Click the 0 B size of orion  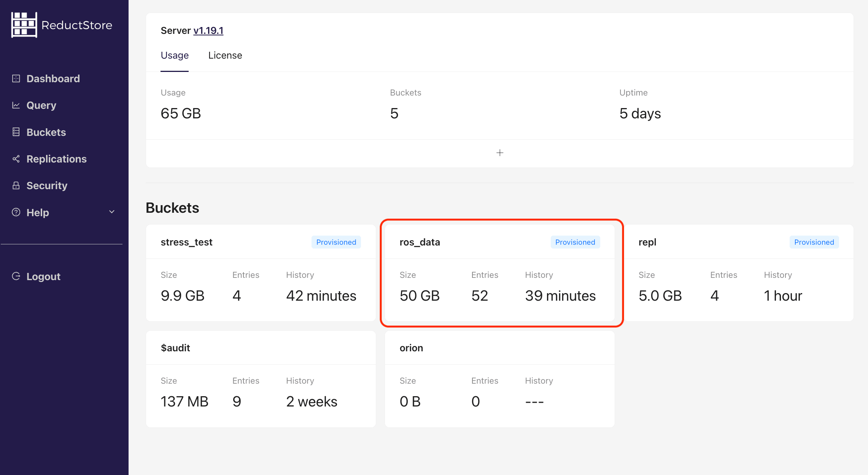(x=410, y=402)
